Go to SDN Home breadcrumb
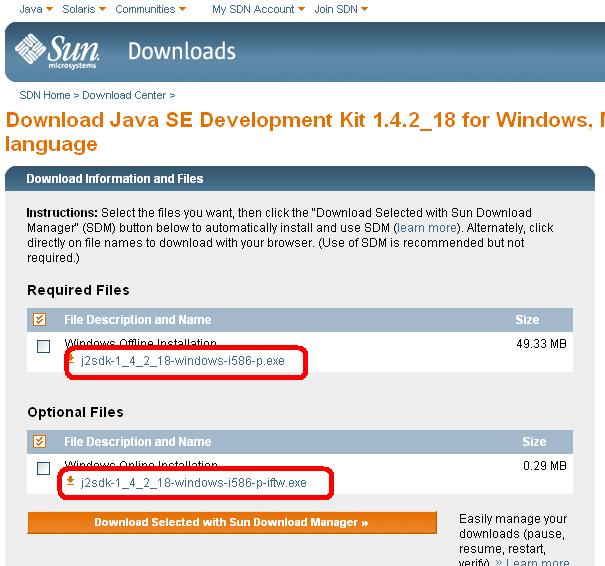Screen dimensions: 605x566 [x=45, y=95]
